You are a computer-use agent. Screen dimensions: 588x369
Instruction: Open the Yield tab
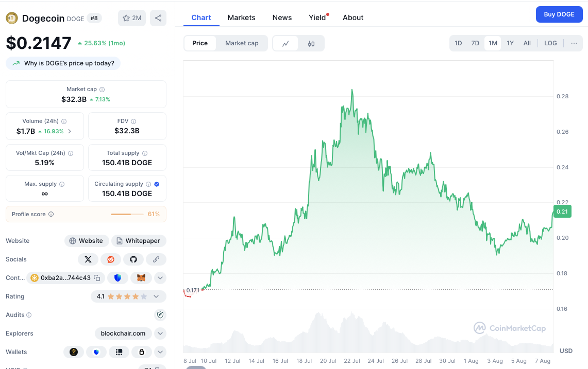[x=317, y=17]
